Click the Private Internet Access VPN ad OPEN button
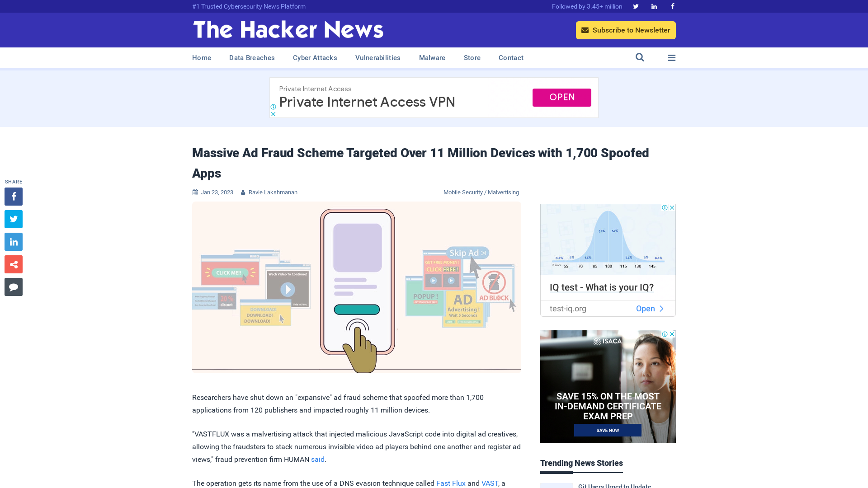Screen dimensions: 868x488 pyautogui.click(x=561, y=97)
